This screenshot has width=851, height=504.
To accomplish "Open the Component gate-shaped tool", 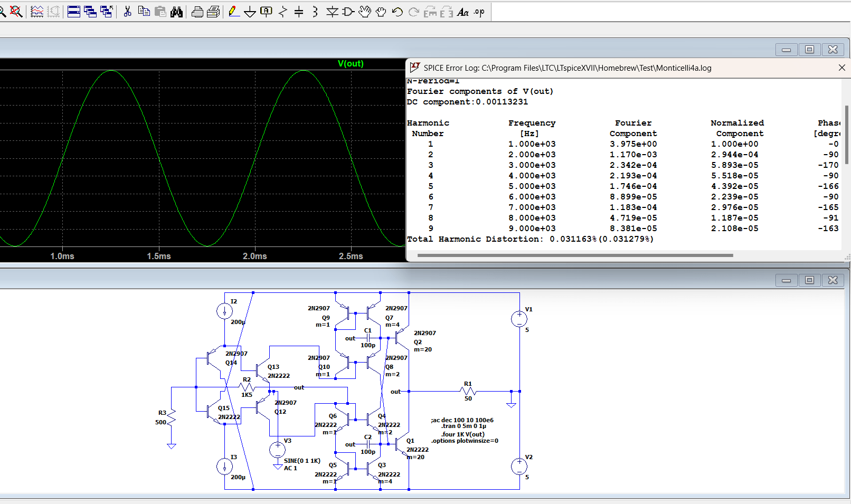I will pyautogui.click(x=348, y=12).
